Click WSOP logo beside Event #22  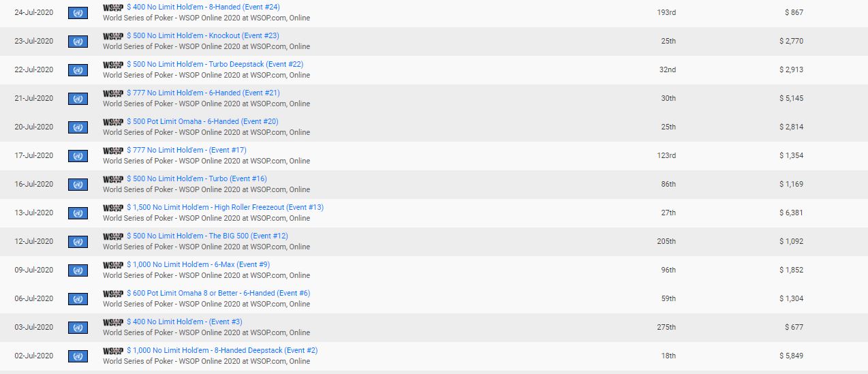pyautogui.click(x=113, y=64)
